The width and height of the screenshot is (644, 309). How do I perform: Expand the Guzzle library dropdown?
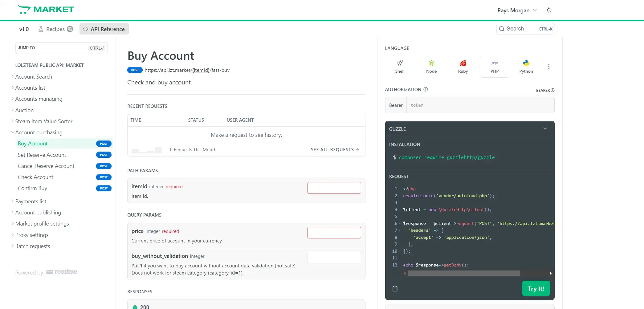[545, 129]
